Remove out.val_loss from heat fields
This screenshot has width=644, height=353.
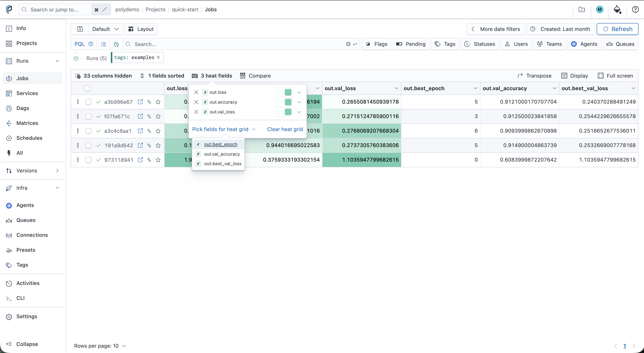pos(196,112)
